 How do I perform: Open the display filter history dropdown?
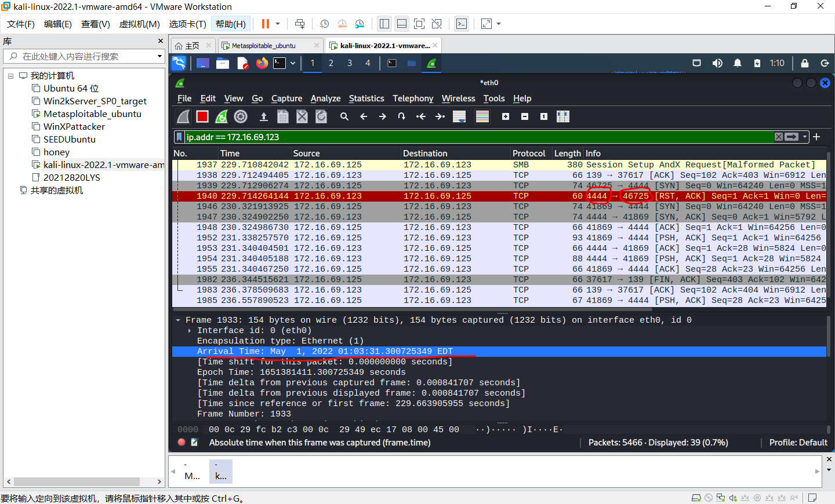(x=805, y=137)
